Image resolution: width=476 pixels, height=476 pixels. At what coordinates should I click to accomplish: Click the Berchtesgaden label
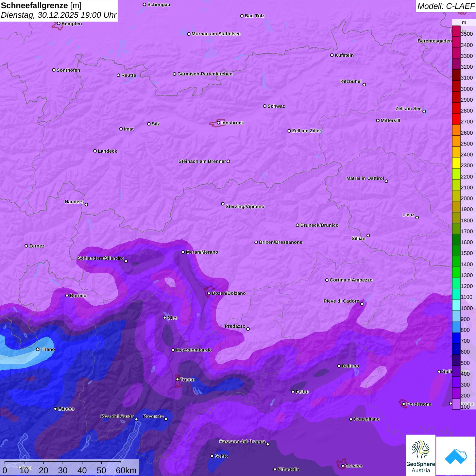coord(435,41)
